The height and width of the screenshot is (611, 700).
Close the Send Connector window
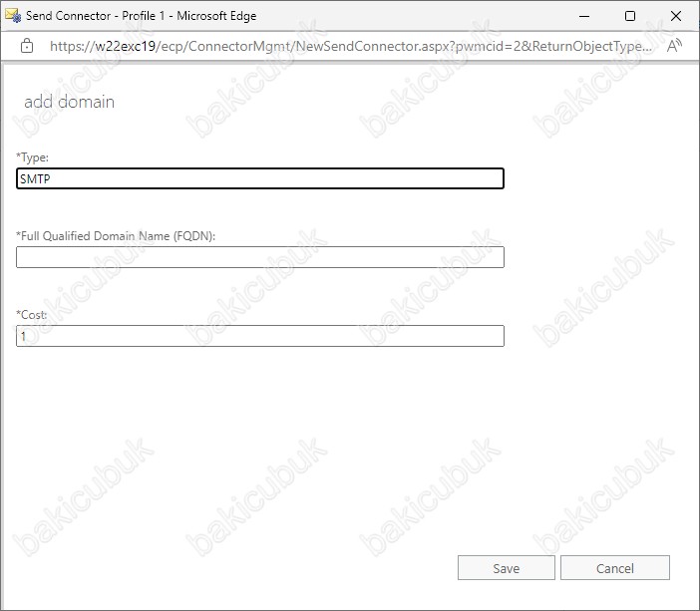[676, 16]
